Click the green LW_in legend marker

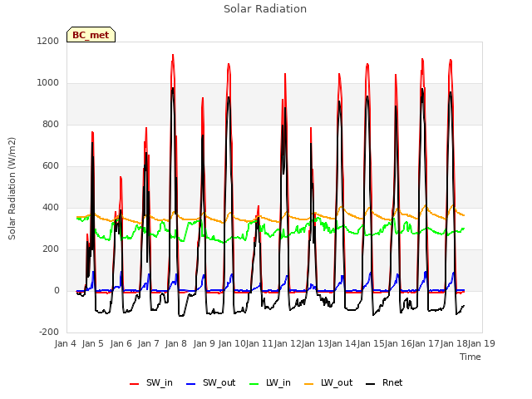tap(254, 384)
